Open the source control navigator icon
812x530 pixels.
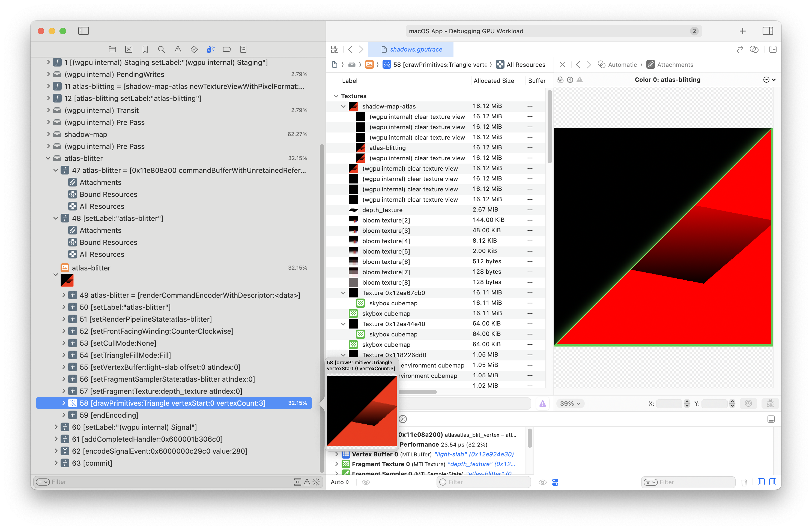[129, 49]
